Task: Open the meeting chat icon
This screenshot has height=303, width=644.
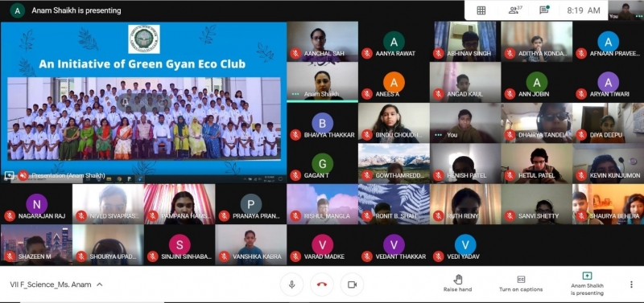Action: (x=544, y=10)
